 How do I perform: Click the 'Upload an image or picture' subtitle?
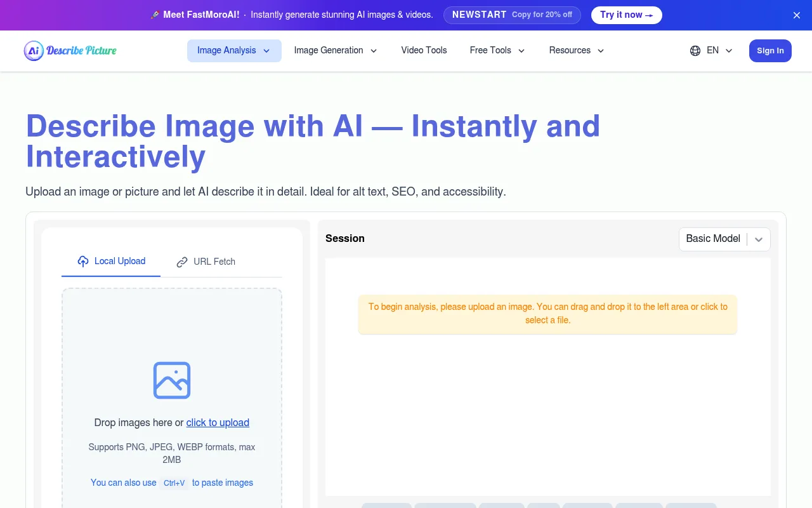266,192
